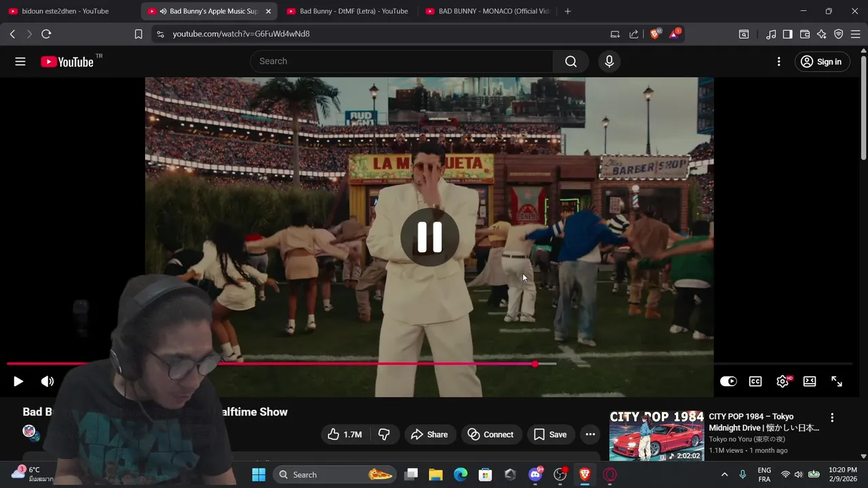Open the YouTube guide hamburger menu
Screen dimensions: 868x488
pyautogui.click(x=20, y=62)
